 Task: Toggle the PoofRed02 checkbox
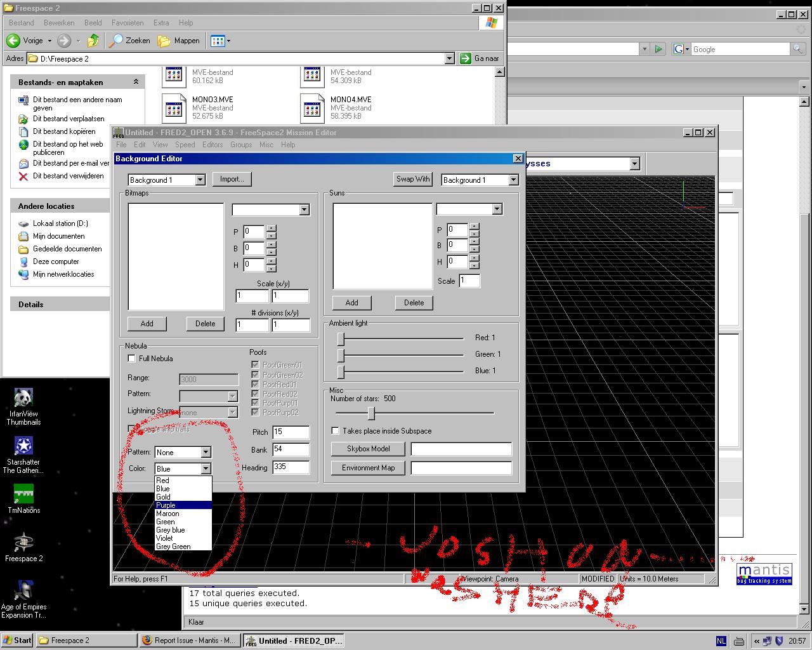[255, 394]
